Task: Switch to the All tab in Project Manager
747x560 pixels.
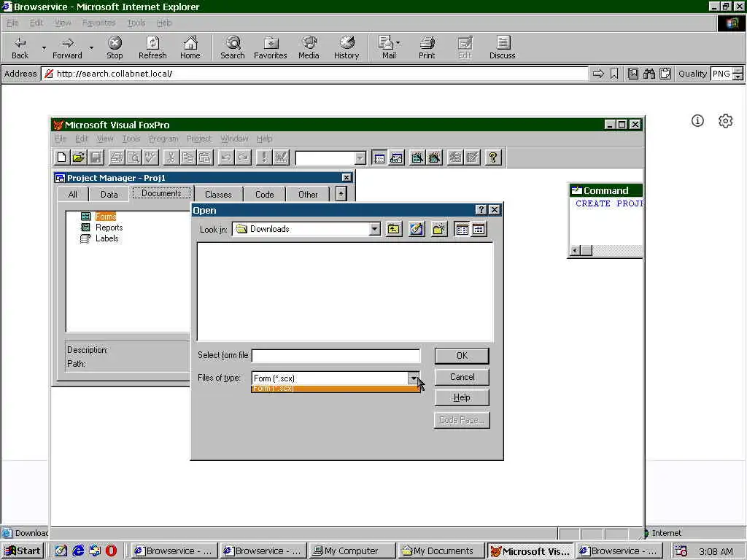Action: point(72,194)
